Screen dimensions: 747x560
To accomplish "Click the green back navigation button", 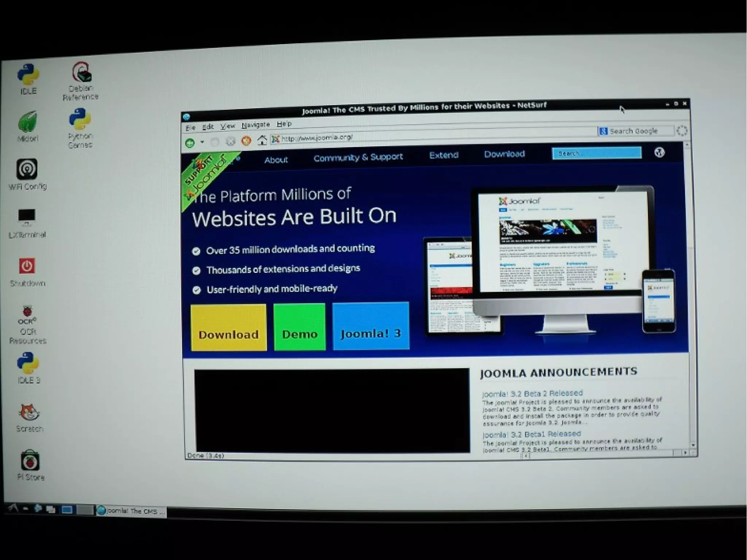I will coord(190,143).
